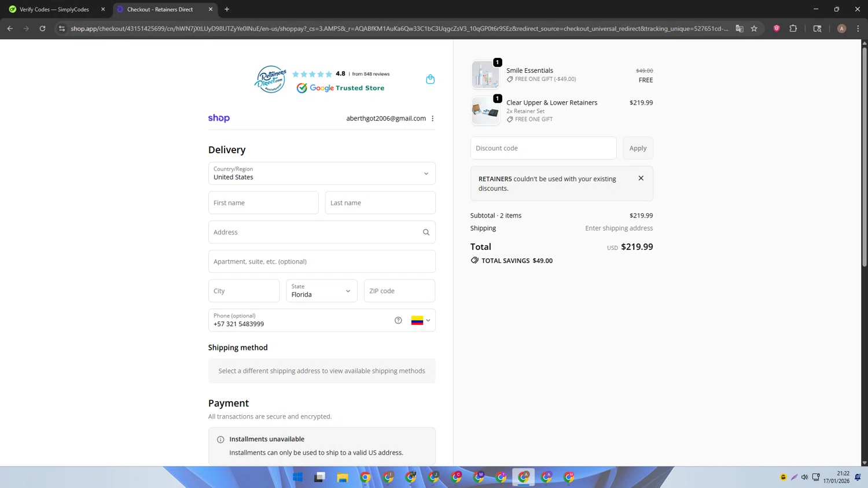Open the Chrome three-dot menu
868x488 pixels.
858,28
